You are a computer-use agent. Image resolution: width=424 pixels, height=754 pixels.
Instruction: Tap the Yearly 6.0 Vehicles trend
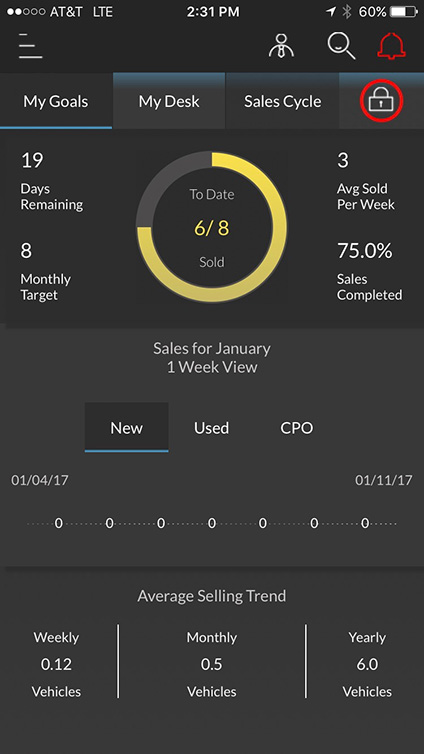coord(367,664)
